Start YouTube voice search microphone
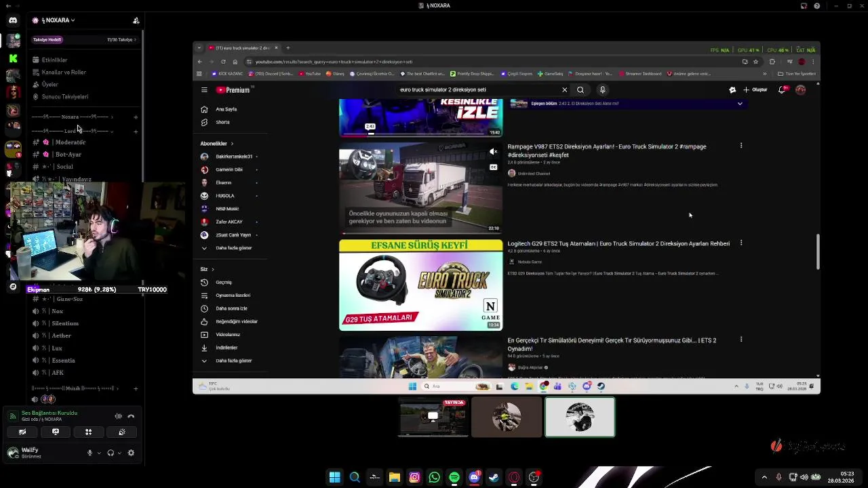 pos(602,89)
